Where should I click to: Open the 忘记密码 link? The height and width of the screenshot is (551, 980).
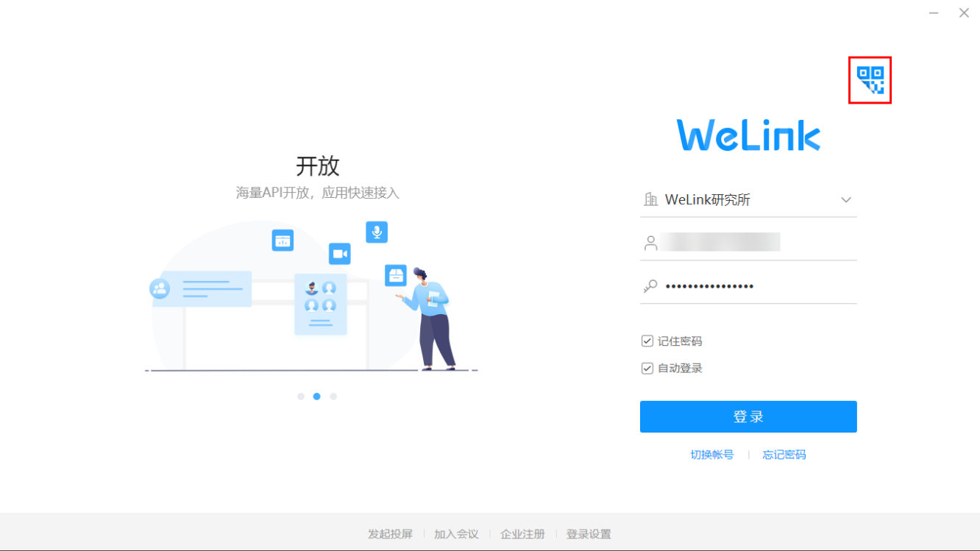point(784,455)
